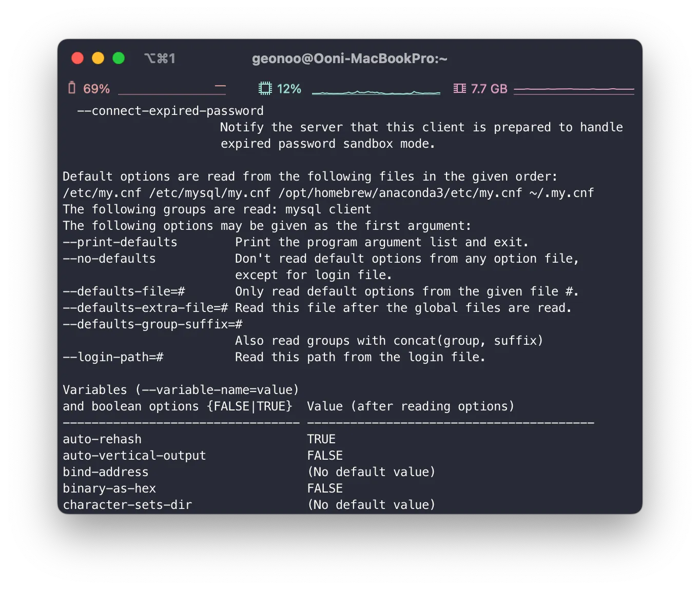
Task: Click the 12% CPU usage label
Action: [x=289, y=89]
